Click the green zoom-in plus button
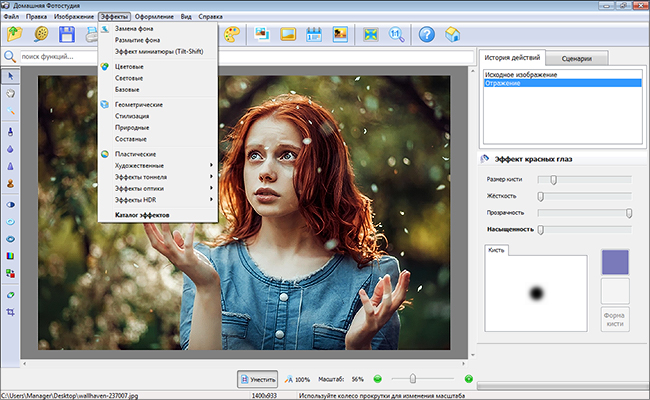The height and width of the screenshot is (400, 650). pyautogui.click(x=468, y=379)
